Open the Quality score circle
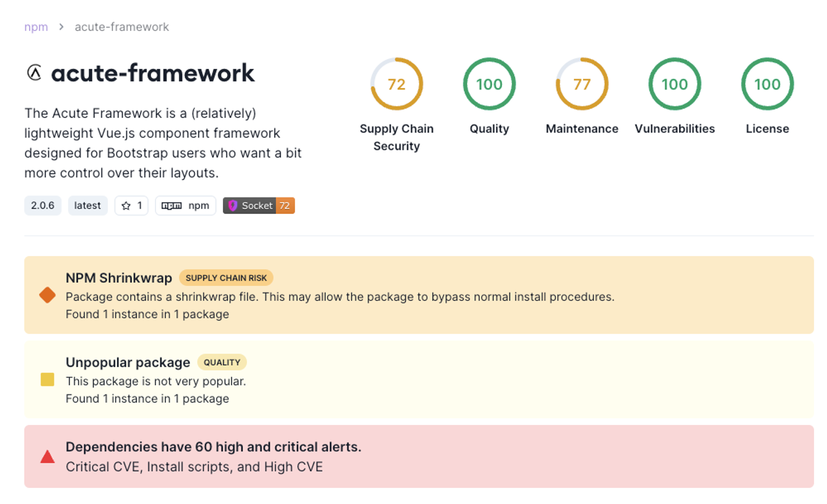827x504 pixels. pos(489,84)
